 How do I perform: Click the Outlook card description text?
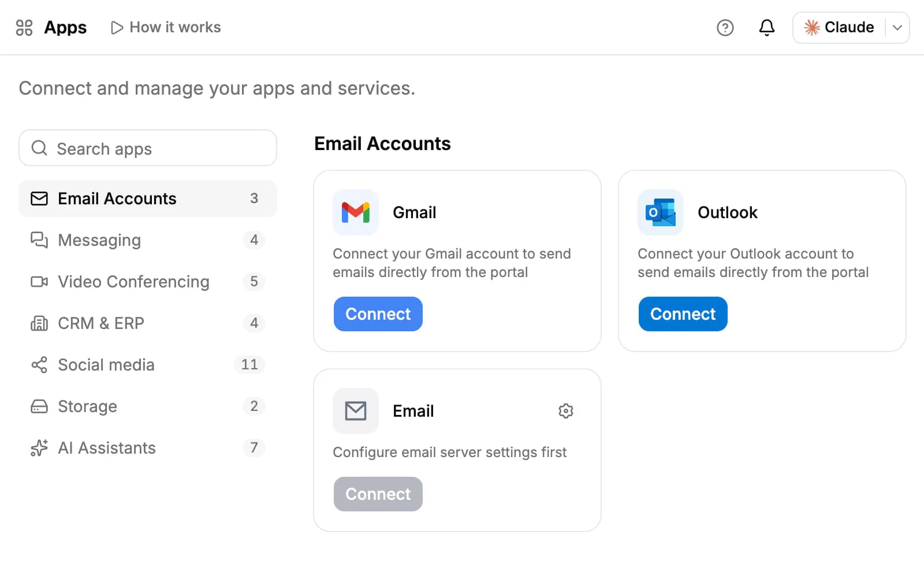753,263
